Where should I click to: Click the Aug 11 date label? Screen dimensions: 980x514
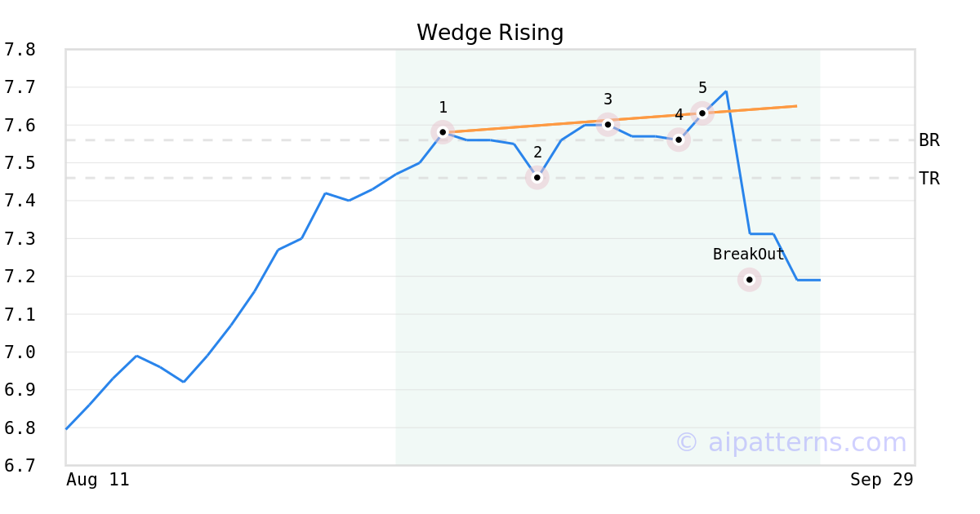(97, 480)
